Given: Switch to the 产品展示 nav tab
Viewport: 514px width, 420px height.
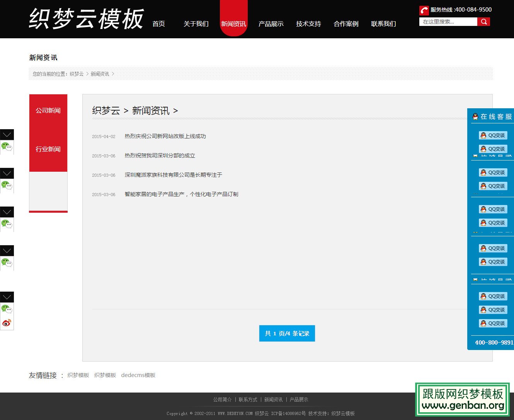Looking at the screenshot, I should tap(271, 24).
